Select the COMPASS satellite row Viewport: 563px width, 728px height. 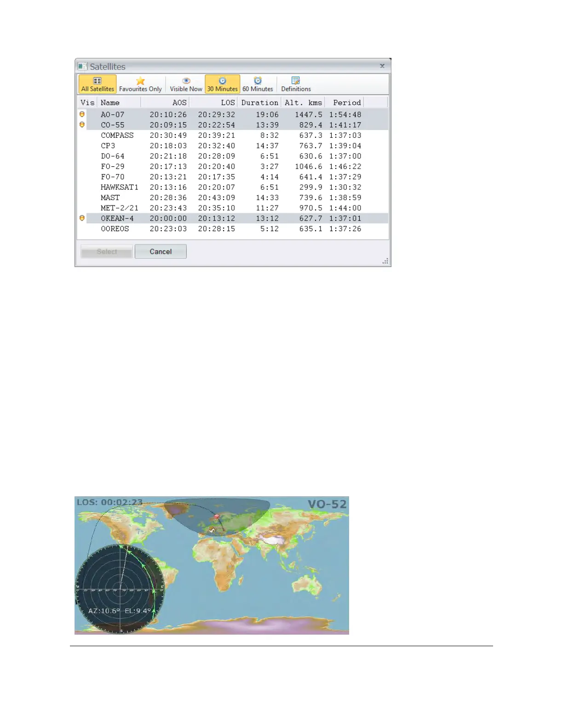point(233,135)
